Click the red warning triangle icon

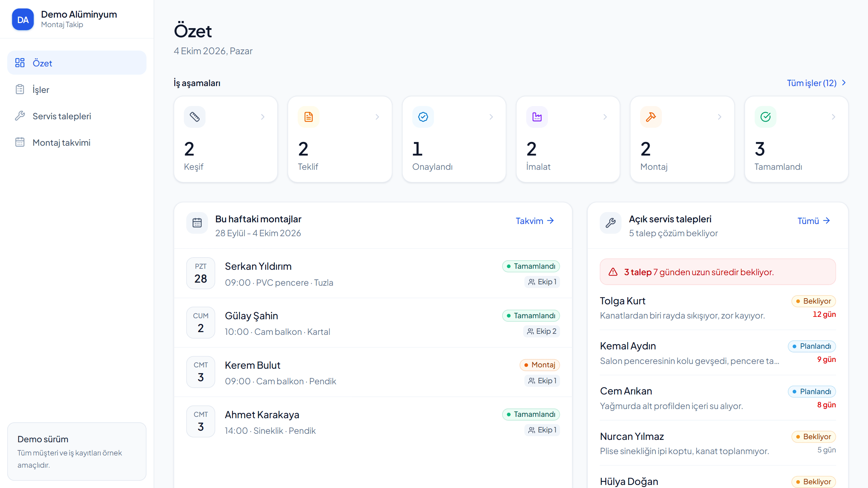613,272
